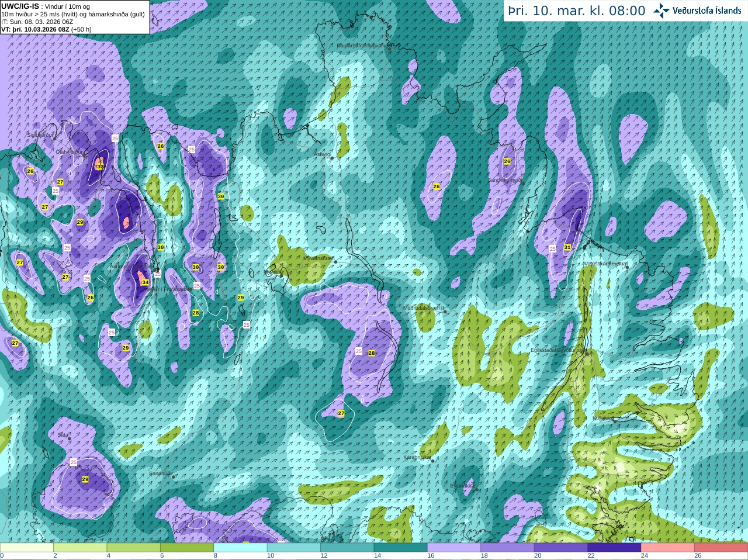This screenshot has width=748, height=560.
Task: Click the '16' tick on the color scale
Action: 431,556
